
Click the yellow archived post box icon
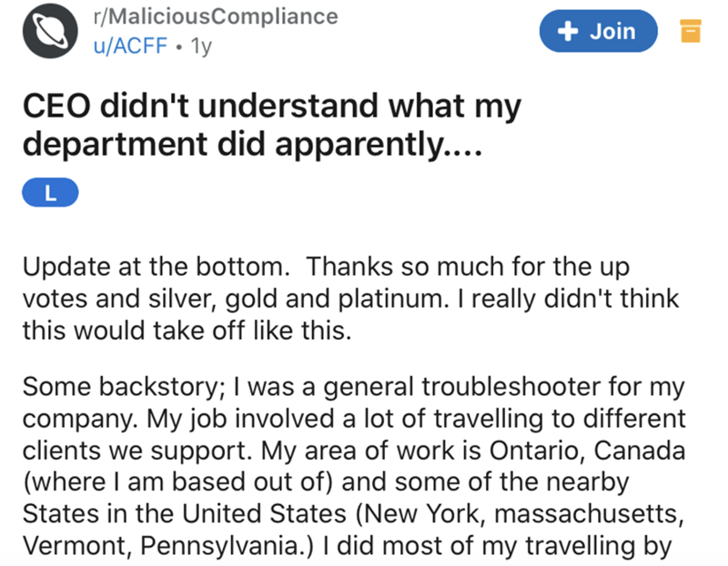(x=693, y=34)
